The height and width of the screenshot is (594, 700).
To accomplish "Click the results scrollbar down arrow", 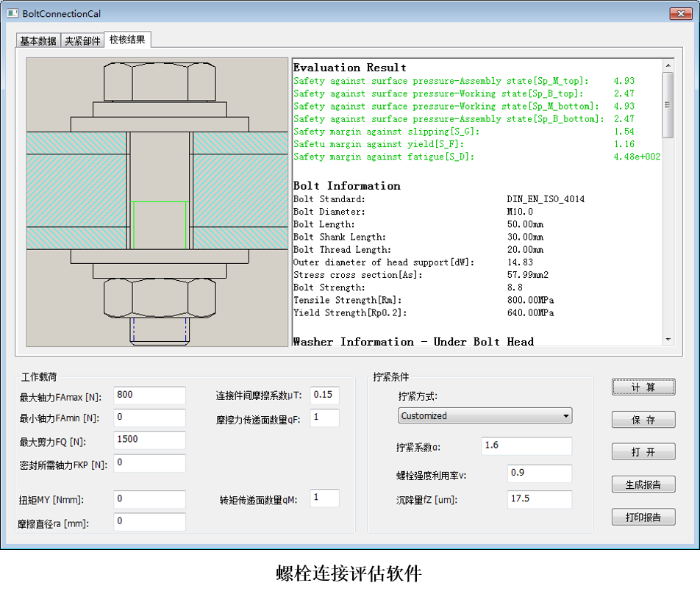I will pyautogui.click(x=668, y=340).
